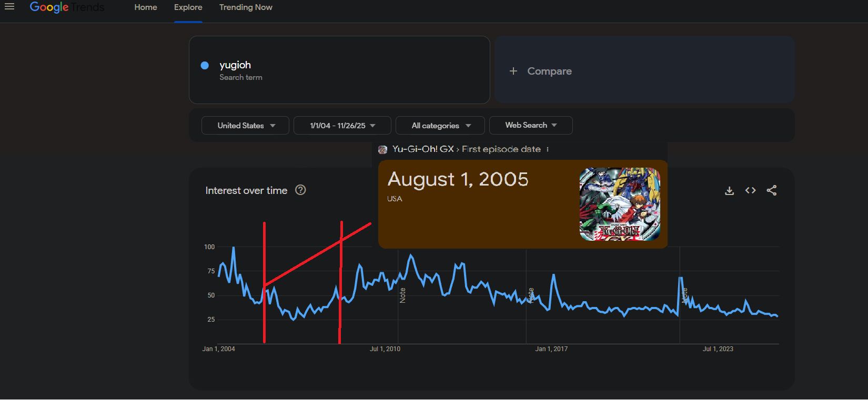Click the Note marker near Jan 1, 2017

coord(531,295)
